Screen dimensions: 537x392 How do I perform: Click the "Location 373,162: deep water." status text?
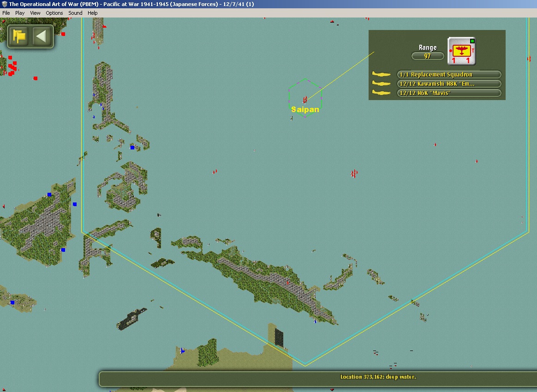(378, 377)
